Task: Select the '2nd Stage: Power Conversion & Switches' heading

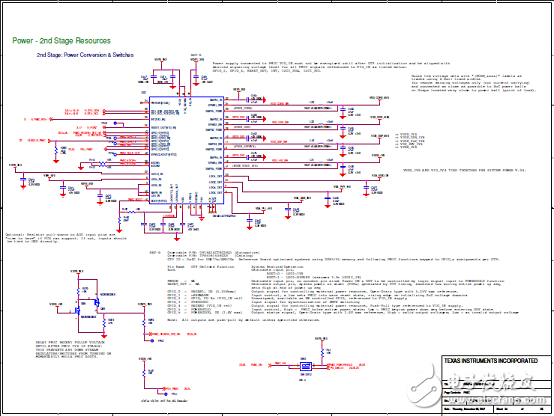Action: tap(85, 55)
